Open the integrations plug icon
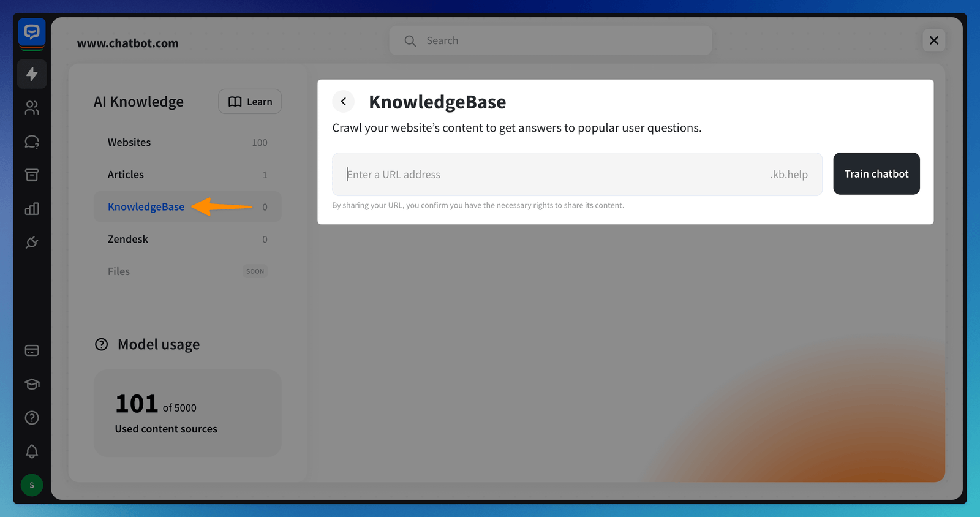 (x=32, y=243)
